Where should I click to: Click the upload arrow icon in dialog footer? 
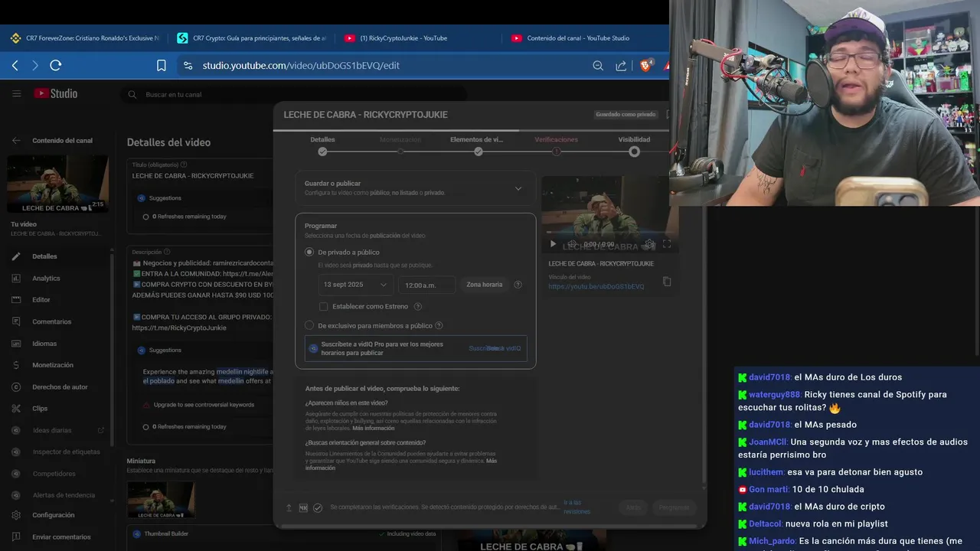coord(289,507)
